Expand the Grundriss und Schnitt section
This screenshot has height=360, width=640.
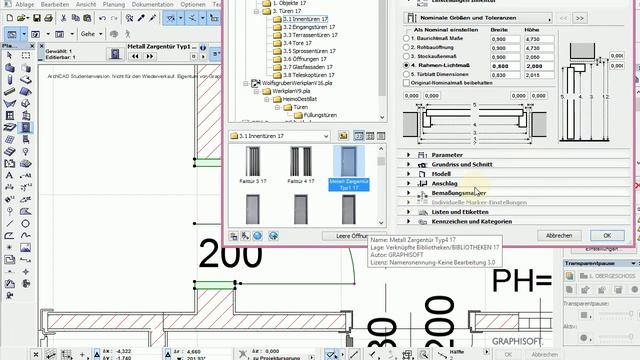(x=409, y=164)
